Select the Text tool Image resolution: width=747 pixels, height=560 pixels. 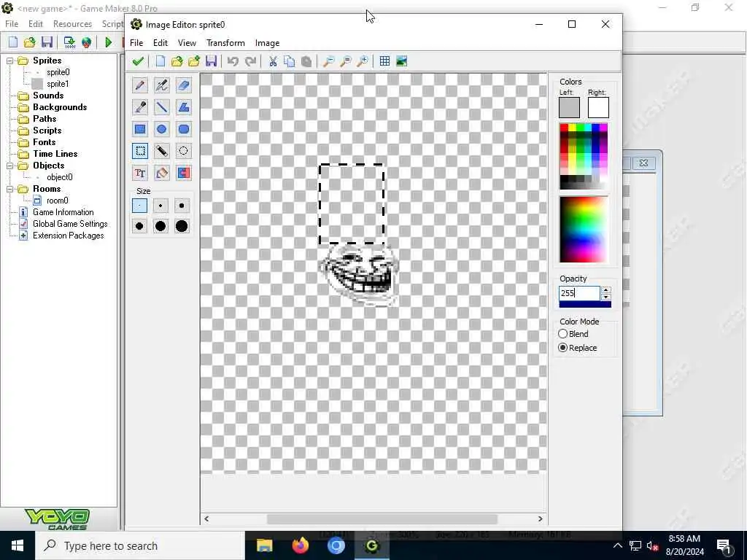pyautogui.click(x=140, y=173)
